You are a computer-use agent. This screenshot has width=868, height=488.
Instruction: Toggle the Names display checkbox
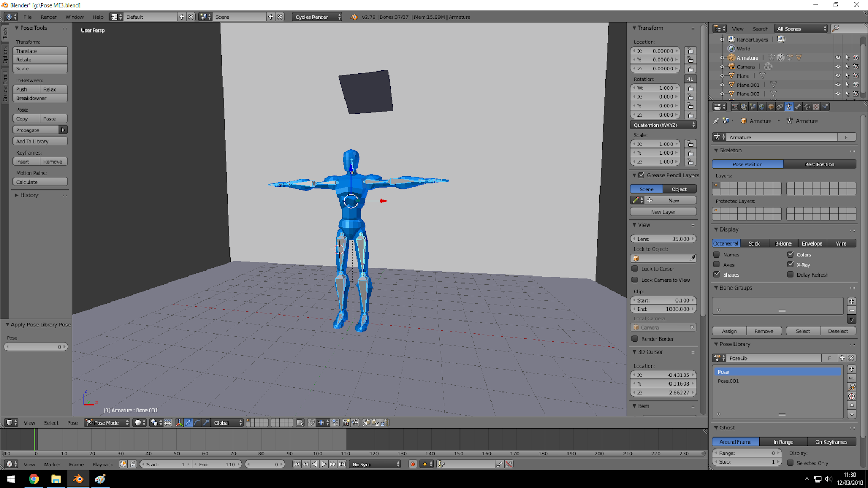[718, 254]
